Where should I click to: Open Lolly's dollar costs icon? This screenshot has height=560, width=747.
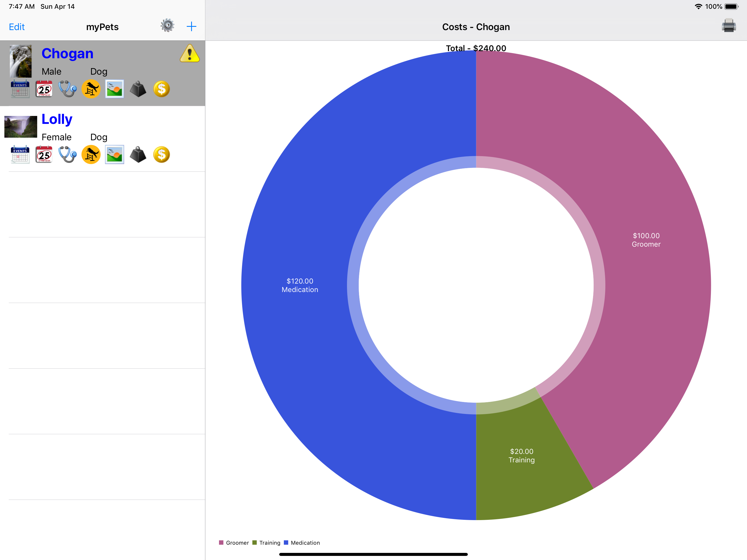(161, 155)
